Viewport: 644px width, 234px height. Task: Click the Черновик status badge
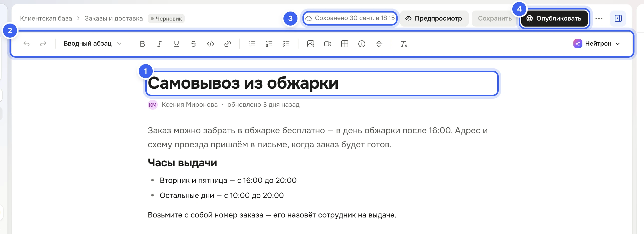(166, 19)
